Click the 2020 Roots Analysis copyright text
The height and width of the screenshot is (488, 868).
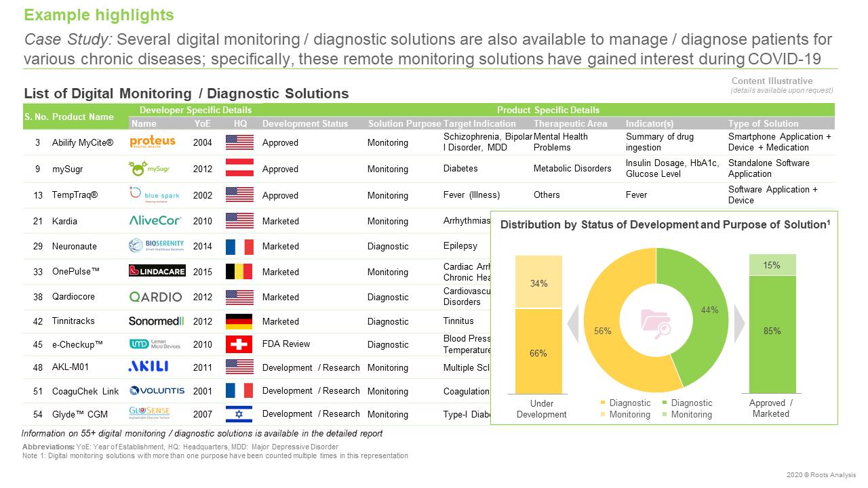point(821,475)
